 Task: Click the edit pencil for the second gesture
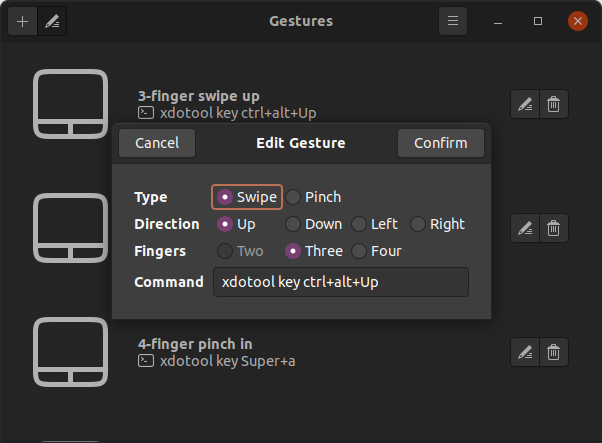524,228
